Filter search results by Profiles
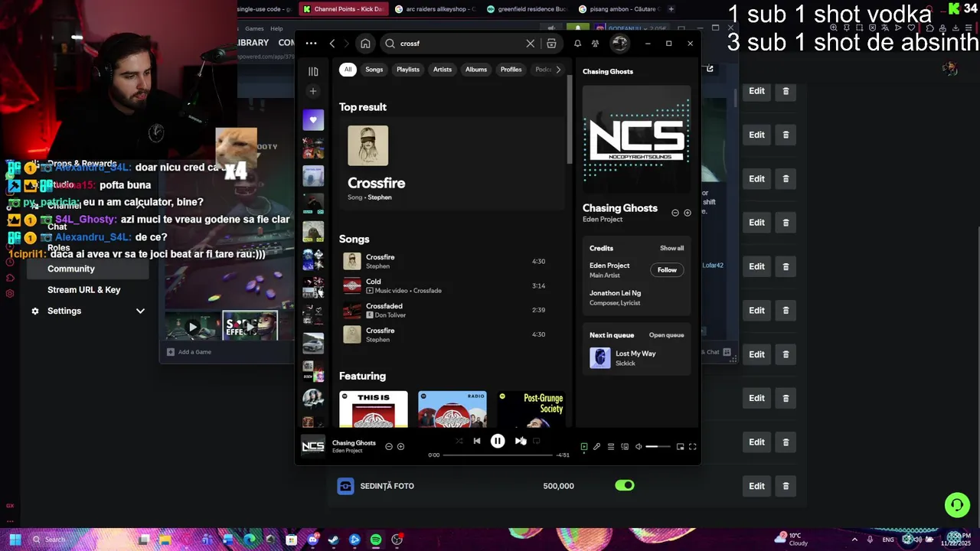This screenshot has height=551, width=980. tap(511, 70)
